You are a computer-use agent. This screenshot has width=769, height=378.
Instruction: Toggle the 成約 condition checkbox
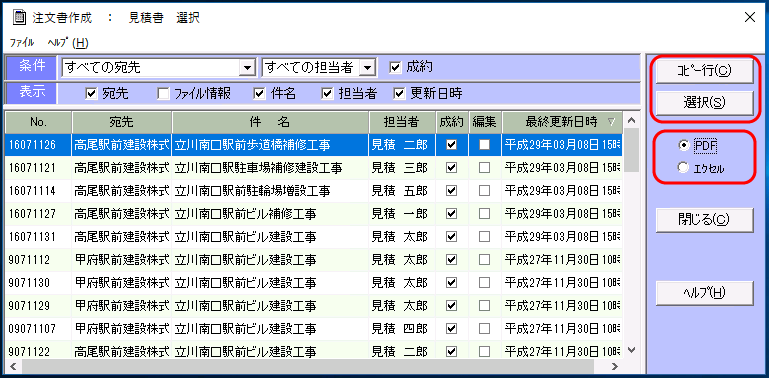(395, 67)
